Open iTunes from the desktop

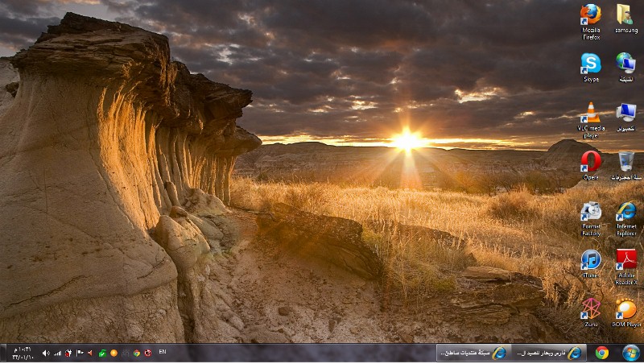591,260
